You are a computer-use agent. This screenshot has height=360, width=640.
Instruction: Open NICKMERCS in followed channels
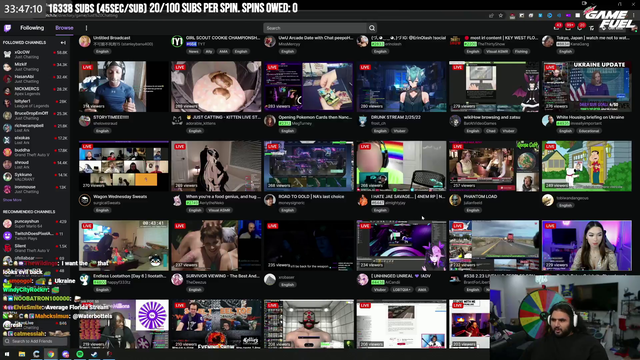(x=35, y=91)
